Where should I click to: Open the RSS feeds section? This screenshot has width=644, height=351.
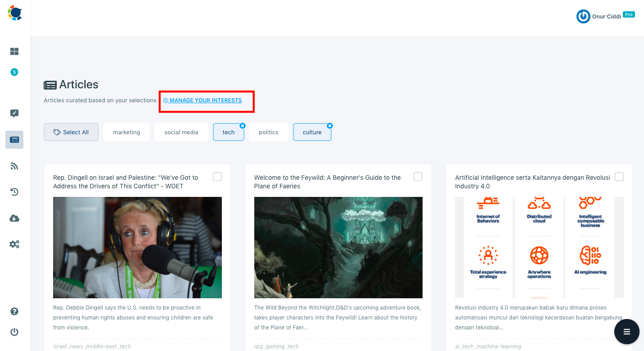coord(14,166)
